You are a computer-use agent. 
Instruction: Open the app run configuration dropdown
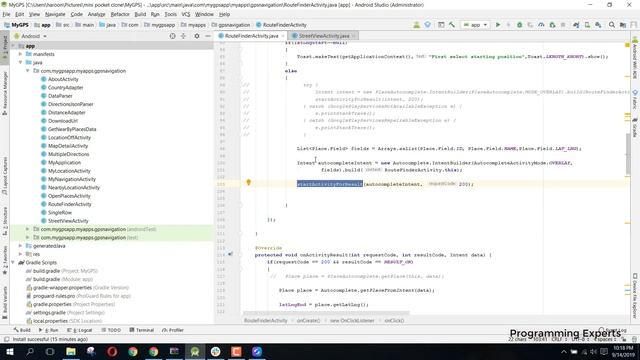point(476,25)
